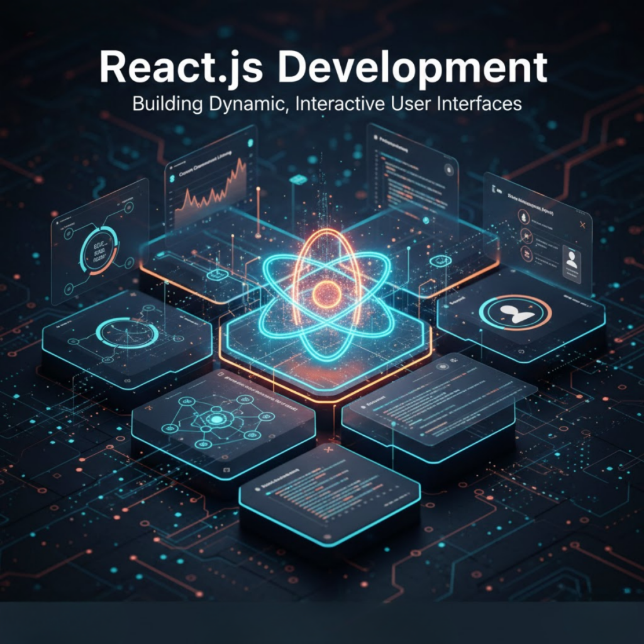Click the "Building Dynamic, Interactive User Interfaces" subtitle
This screenshot has height=644, width=644.
pyautogui.click(x=327, y=103)
